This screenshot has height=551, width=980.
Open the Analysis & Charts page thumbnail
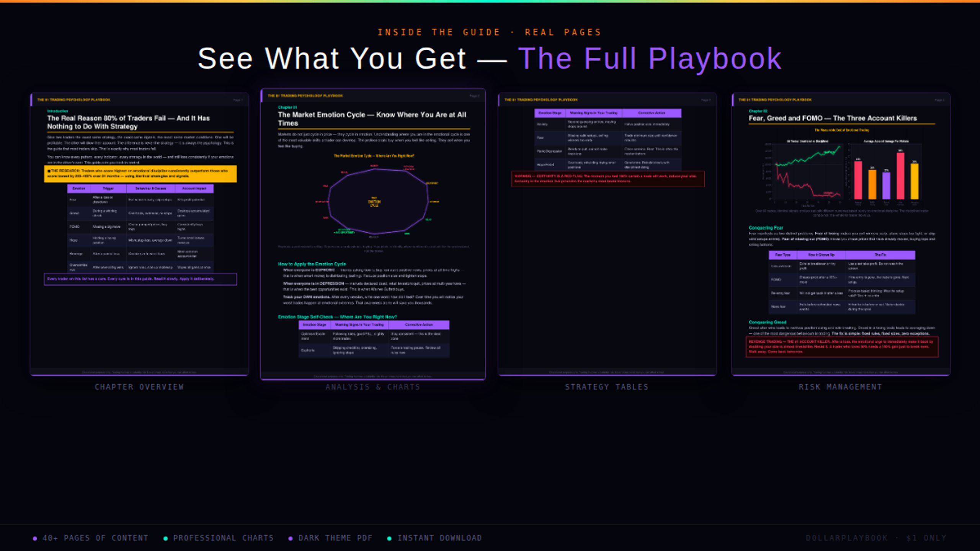point(373,234)
